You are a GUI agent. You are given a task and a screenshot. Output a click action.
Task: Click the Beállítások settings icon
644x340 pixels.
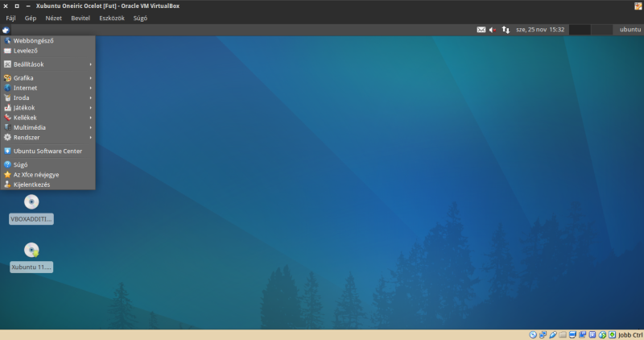point(7,64)
